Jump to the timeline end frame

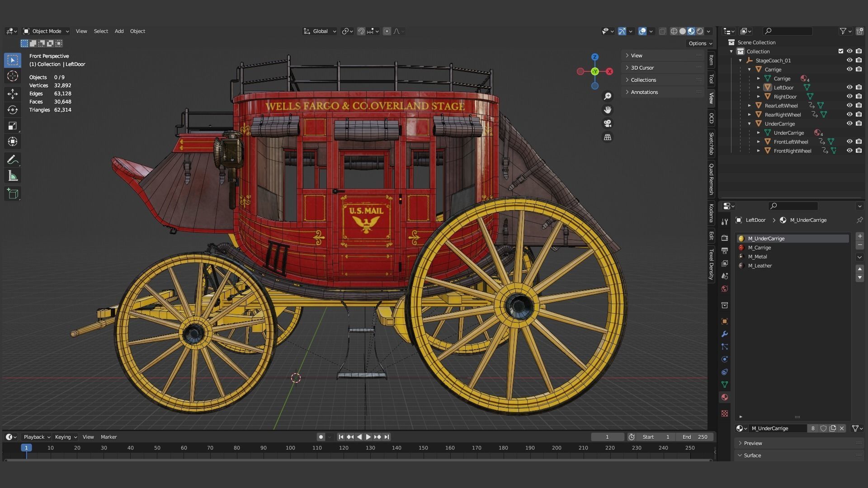[387, 437]
